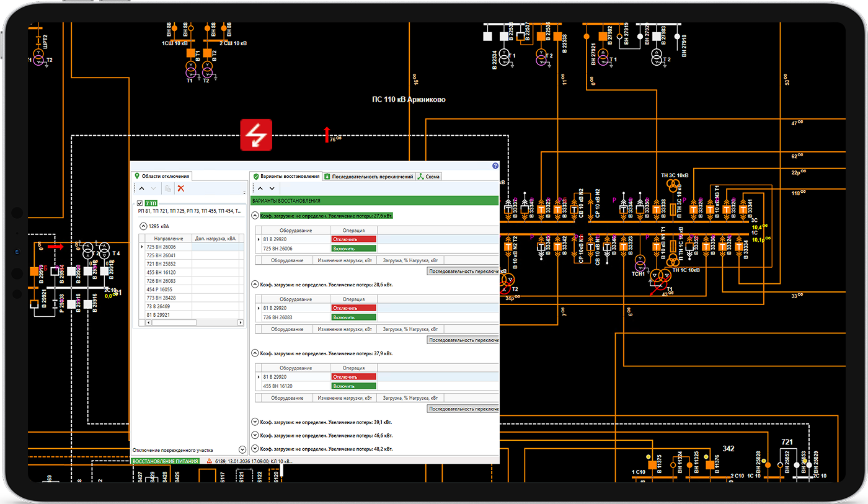Expand the 48,2 кВт losses variant

pos(255,449)
